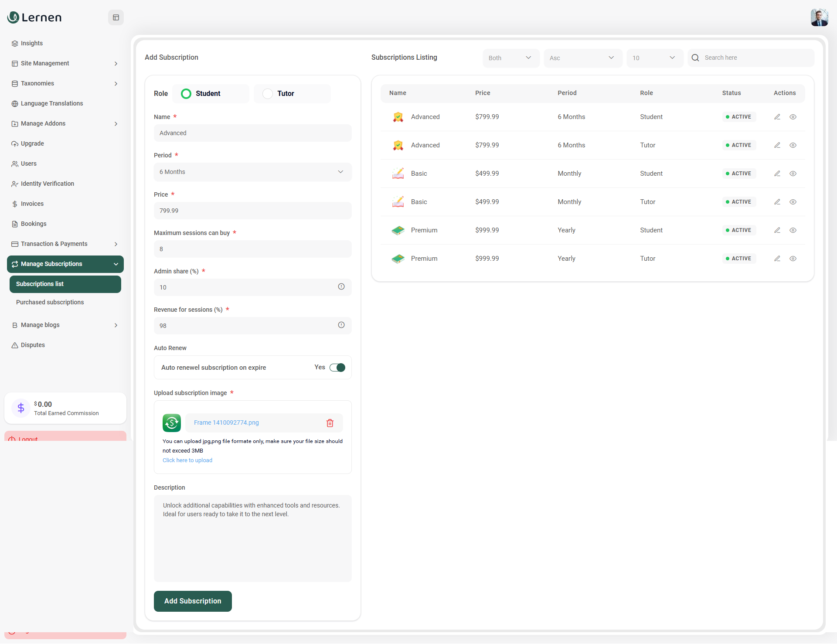The image size is (837, 644).
Task: Click info icon in Revenue for sessions field
Action: point(341,325)
